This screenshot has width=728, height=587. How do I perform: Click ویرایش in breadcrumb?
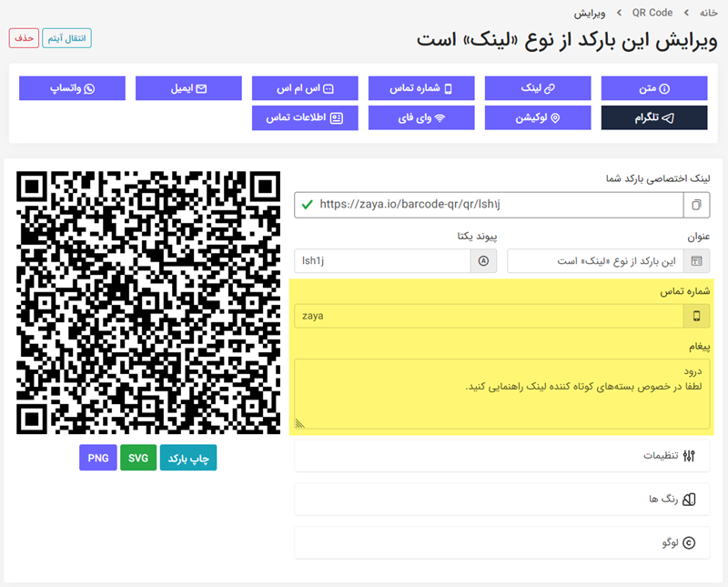point(589,13)
